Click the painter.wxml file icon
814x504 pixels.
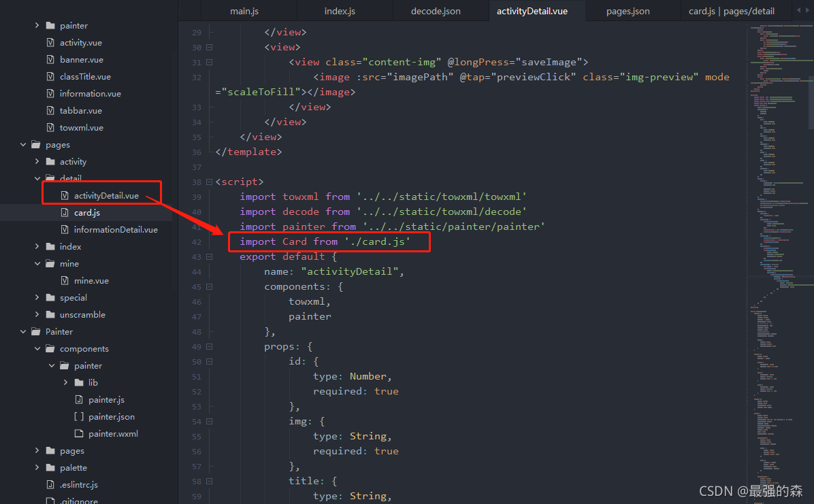79,433
